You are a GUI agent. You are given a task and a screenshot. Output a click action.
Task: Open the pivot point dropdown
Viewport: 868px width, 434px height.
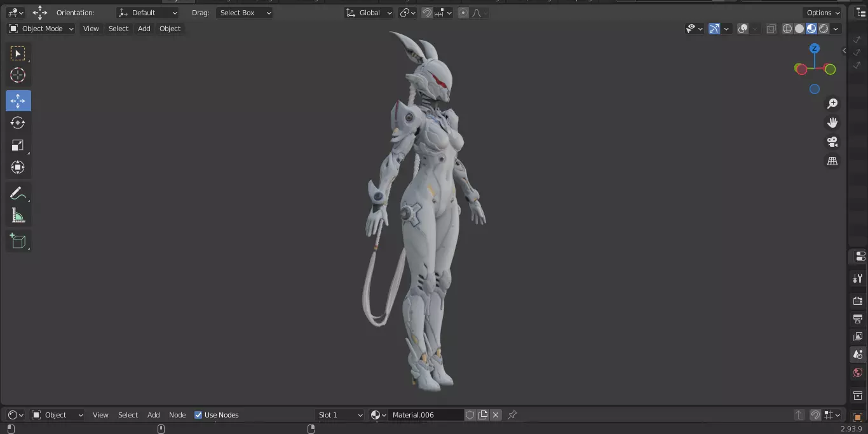407,13
